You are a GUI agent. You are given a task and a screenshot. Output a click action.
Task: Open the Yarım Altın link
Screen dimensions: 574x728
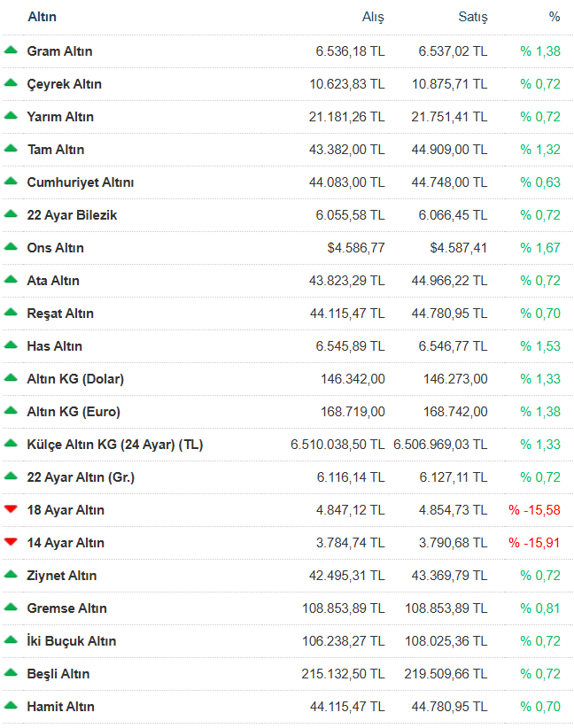pyautogui.click(x=60, y=117)
